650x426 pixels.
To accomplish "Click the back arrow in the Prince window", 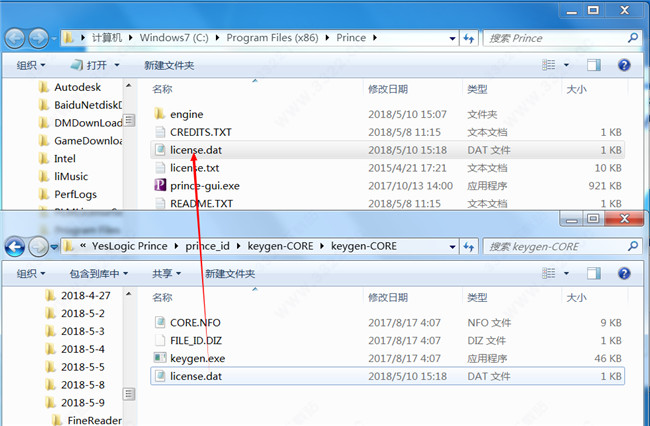I will tap(15, 39).
